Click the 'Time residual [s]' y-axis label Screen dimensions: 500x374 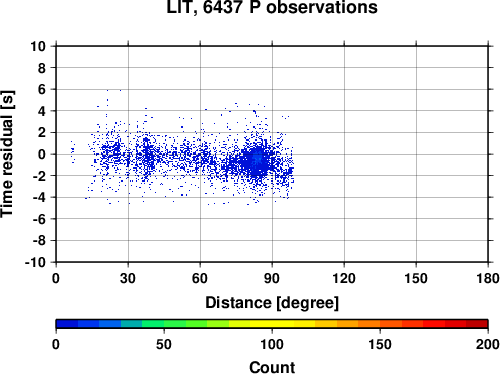point(7,154)
